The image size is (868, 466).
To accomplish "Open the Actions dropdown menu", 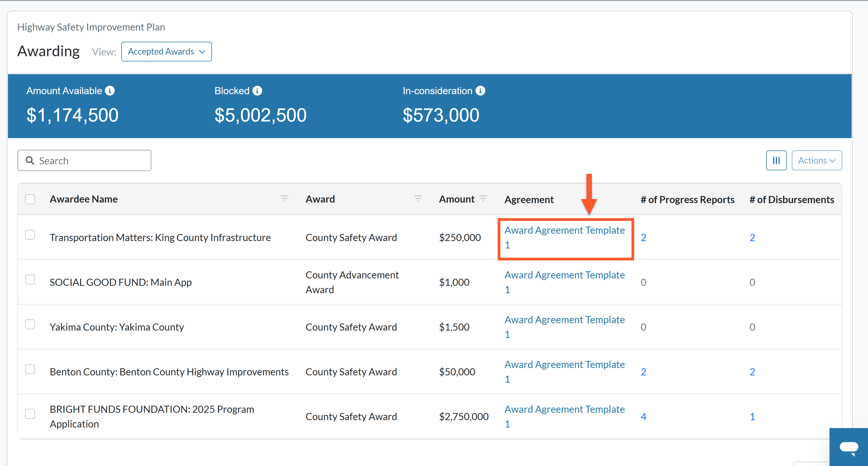I will 816,160.
